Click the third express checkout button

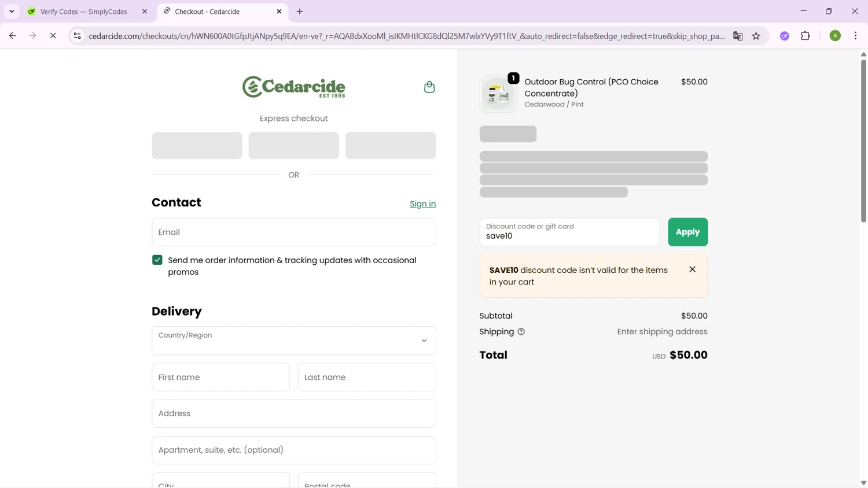pos(391,146)
